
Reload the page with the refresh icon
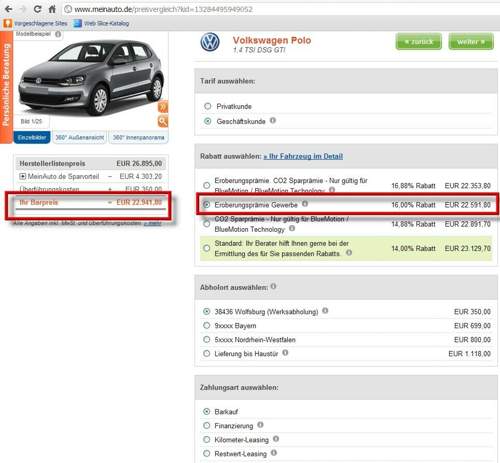point(37,9)
